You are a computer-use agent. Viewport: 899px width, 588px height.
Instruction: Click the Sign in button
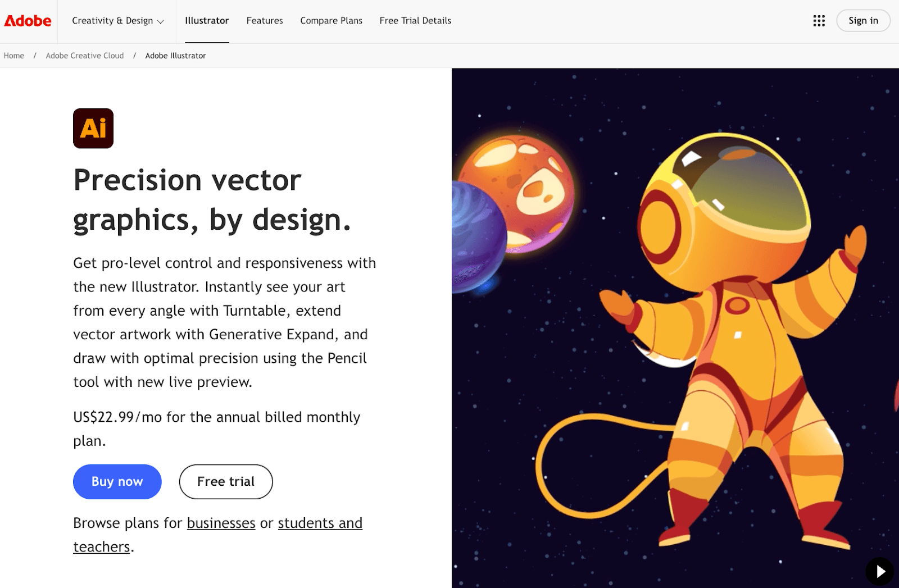point(863,21)
